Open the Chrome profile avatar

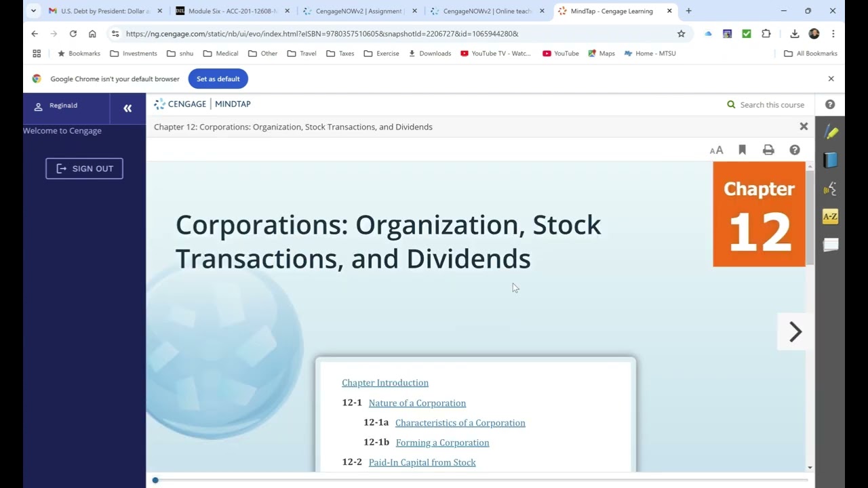pyautogui.click(x=814, y=33)
